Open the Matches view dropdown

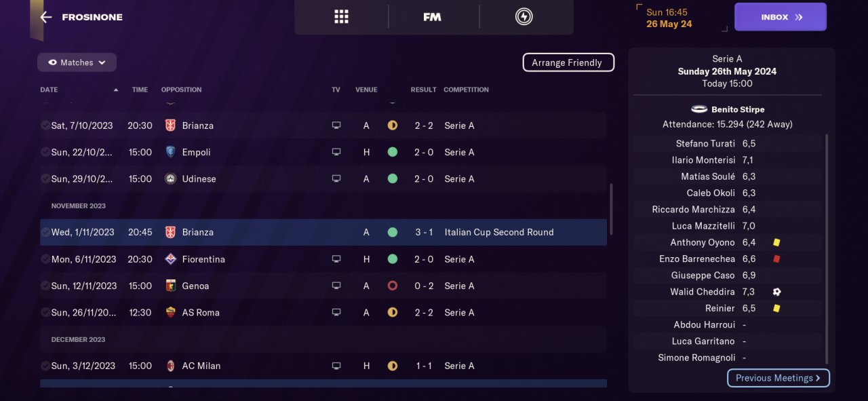77,62
